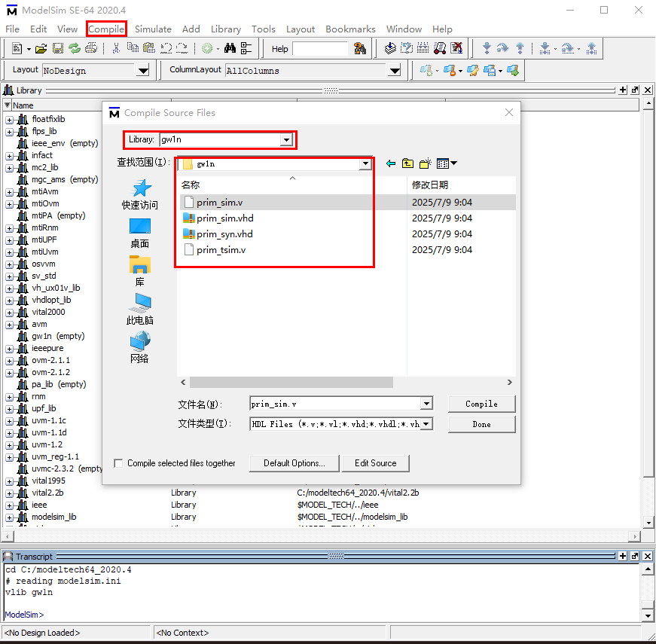The width and height of the screenshot is (656, 644).
Task: Click the Save disk toolbar icon
Action: point(58,48)
